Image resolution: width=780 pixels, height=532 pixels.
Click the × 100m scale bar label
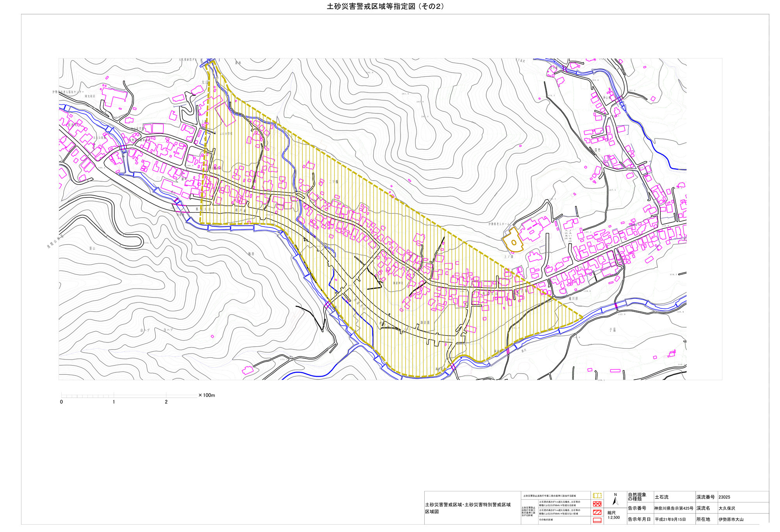click(x=207, y=395)
